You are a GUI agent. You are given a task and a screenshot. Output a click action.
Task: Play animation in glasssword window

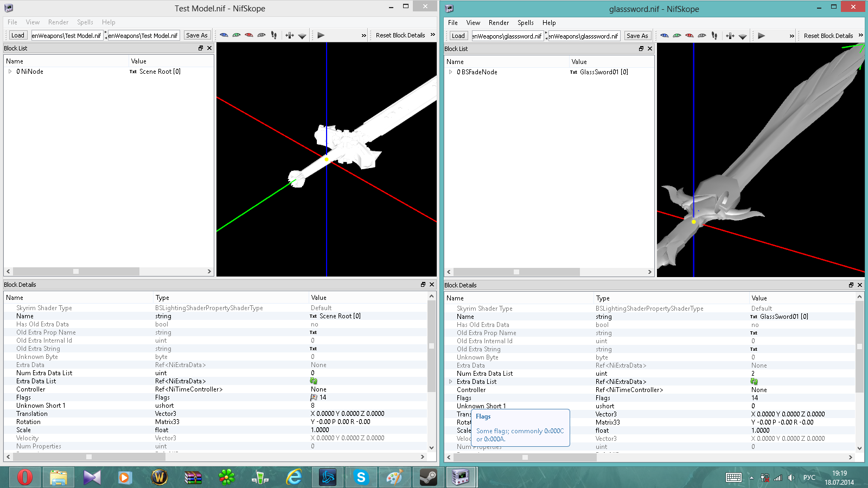[x=762, y=36]
